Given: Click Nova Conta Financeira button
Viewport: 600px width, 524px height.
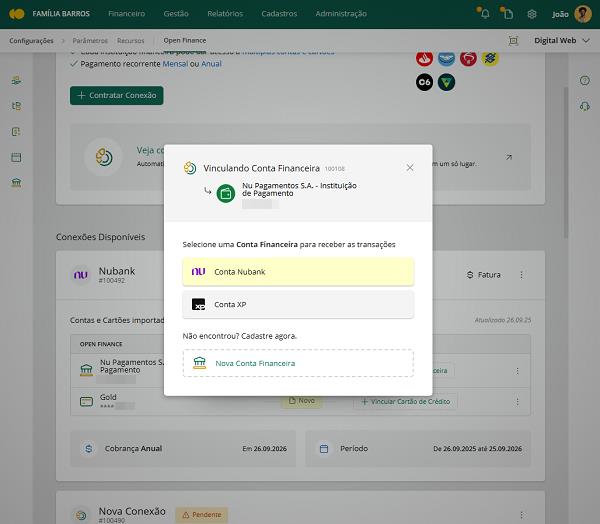Looking at the screenshot, I should (298, 363).
